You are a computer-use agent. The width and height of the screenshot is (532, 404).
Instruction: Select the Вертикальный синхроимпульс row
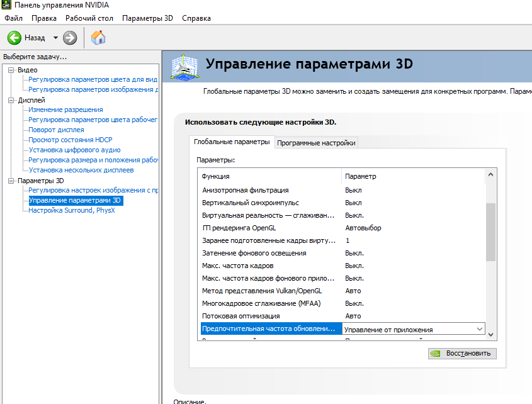tap(342, 203)
